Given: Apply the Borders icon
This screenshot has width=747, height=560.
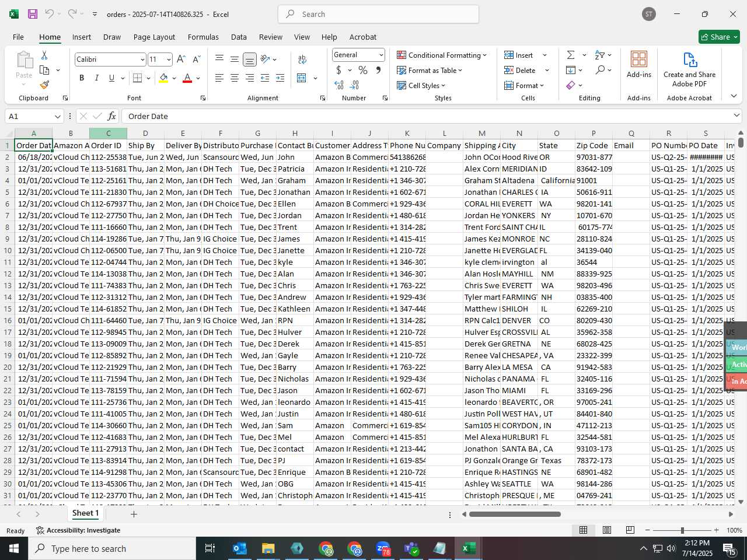Looking at the screenshot, I should pos(138,78).
